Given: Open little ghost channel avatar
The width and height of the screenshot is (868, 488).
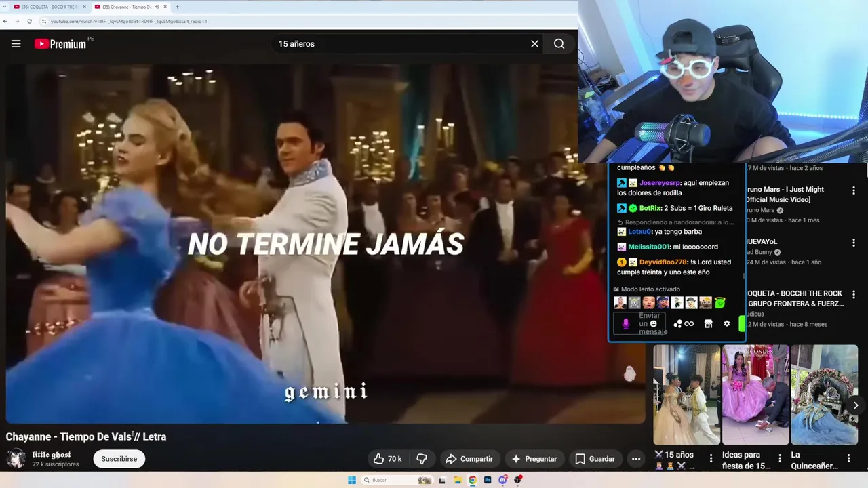Looking at the screenshot, I should pyautogui.click(x=16, y=459).
